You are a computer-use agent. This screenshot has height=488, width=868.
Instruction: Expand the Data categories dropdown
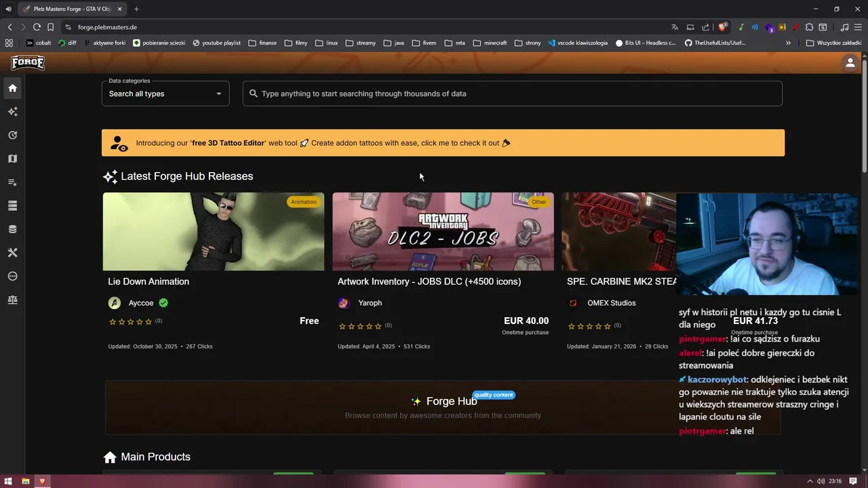pyautogui.click(x=165, y=94)
